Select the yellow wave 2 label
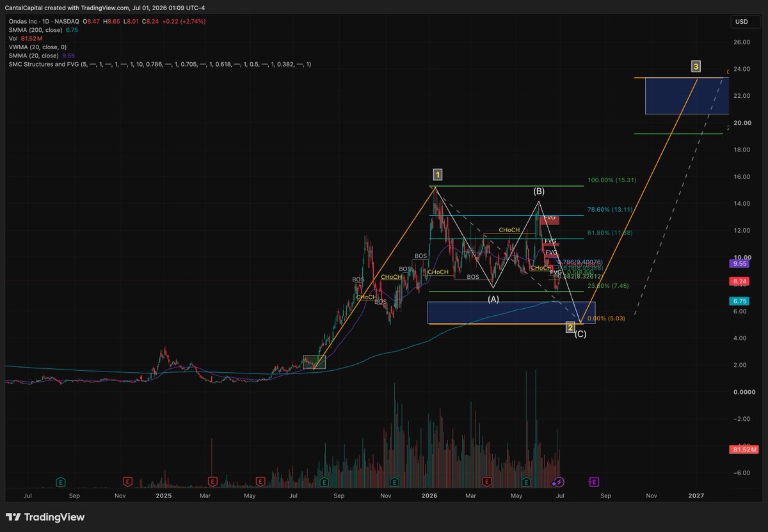768x532 pixels. point(570,328)
